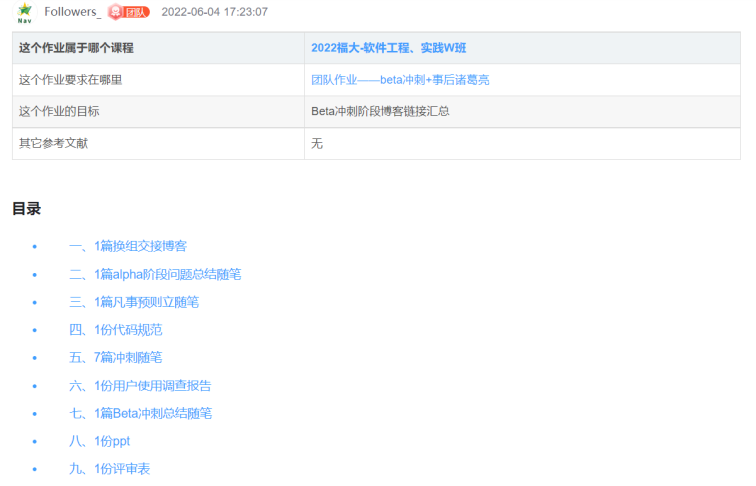756x486 pixels.
Task: Open 七、1篇Beta冲刺总结随笔 entry
Action: point(140,413)
